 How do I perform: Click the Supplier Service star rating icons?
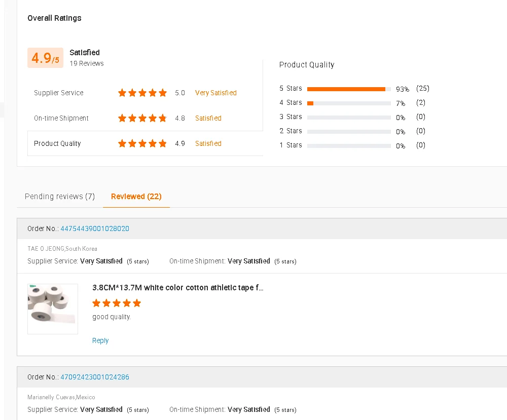(142, 93)
